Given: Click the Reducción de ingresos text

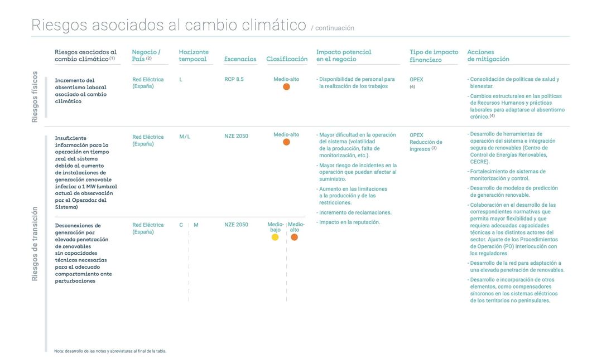Looking at the screenshot, I should 426,145.
